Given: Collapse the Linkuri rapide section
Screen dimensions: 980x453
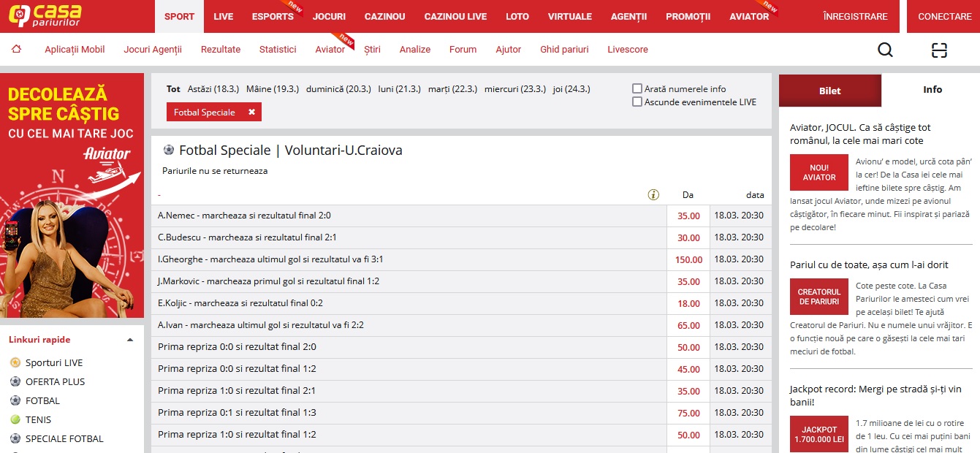Looking at the screenshot, I should (130, 340).
